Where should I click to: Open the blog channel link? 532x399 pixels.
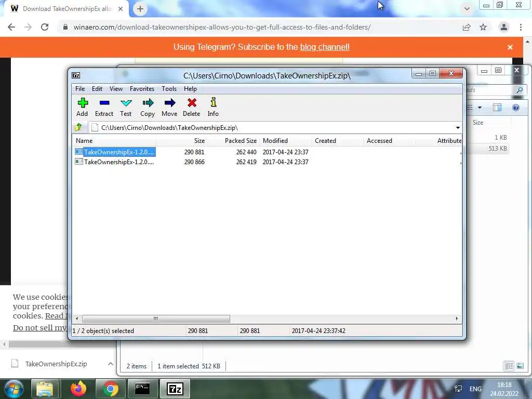click(325, 47)
